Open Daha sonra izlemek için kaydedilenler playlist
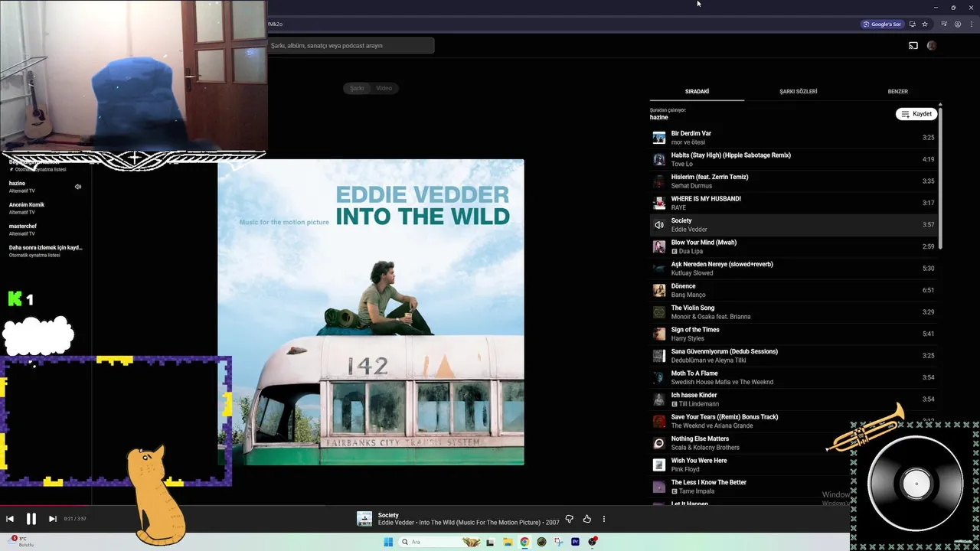 (x=45, y=251)
